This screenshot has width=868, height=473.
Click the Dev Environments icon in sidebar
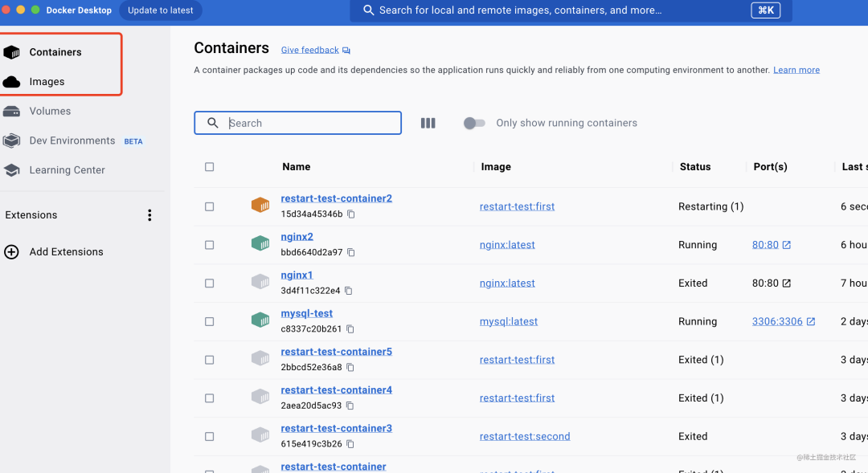pos(11,141)
